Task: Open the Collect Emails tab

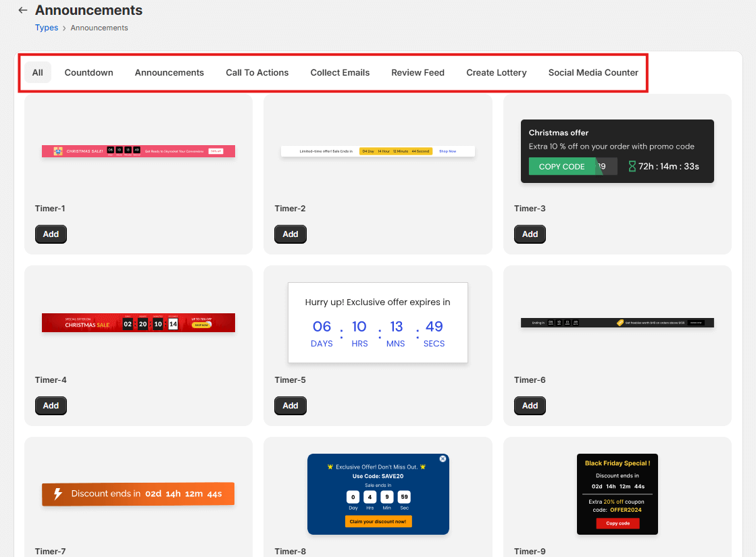Action: tap(340, 72)
